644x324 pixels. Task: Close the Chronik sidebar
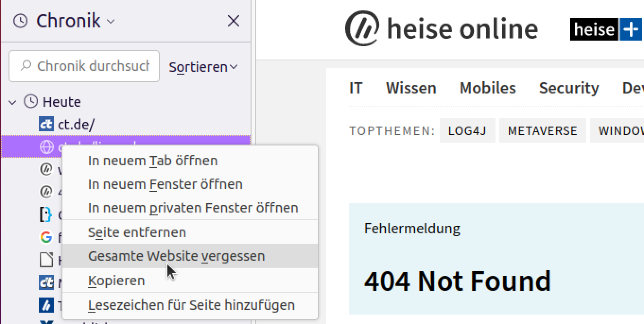tap(233, 21)
